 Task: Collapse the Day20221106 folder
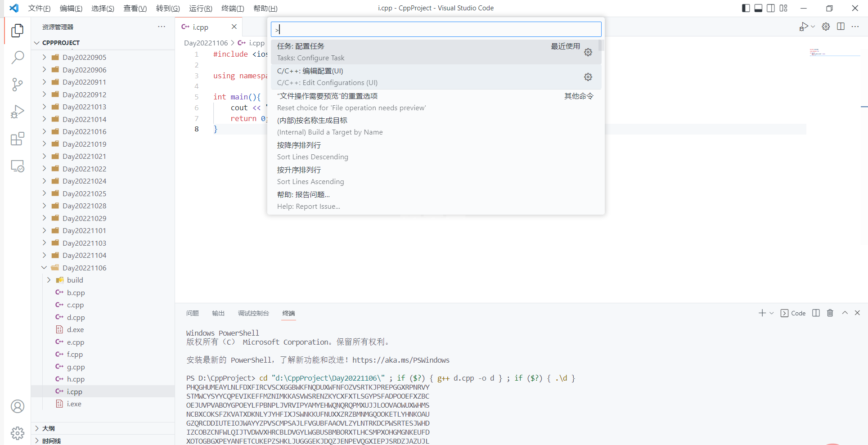coord(44,268)
